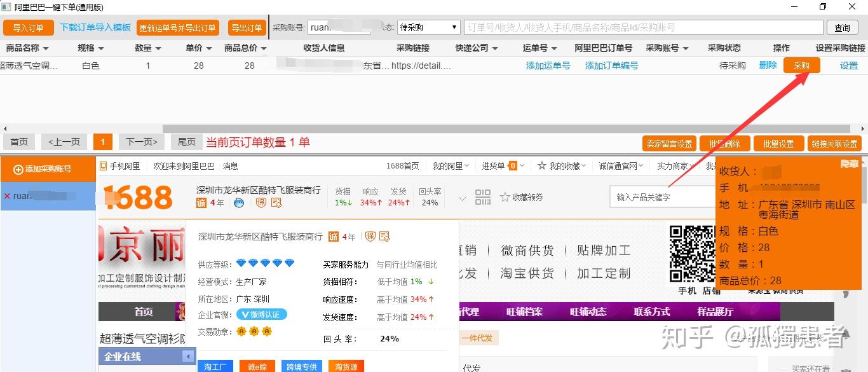Click the 链接关联设置 button
868x372 pixels.
click(834, 144)
